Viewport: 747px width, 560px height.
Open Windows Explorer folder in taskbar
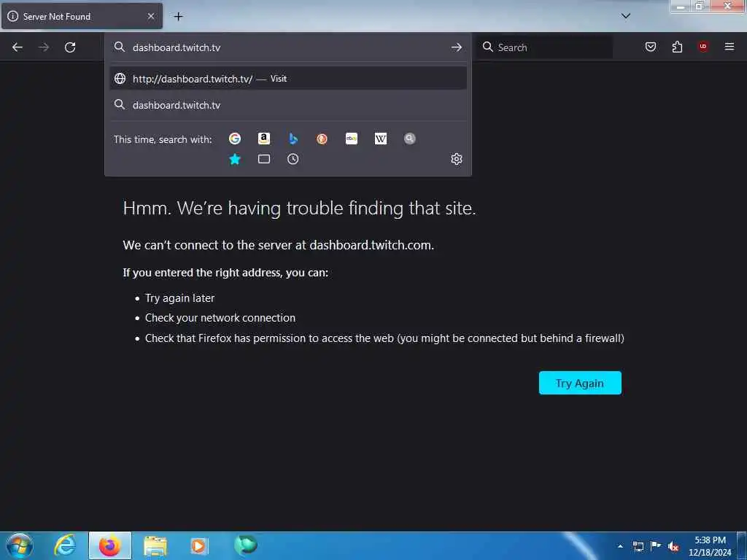point(155,546)
